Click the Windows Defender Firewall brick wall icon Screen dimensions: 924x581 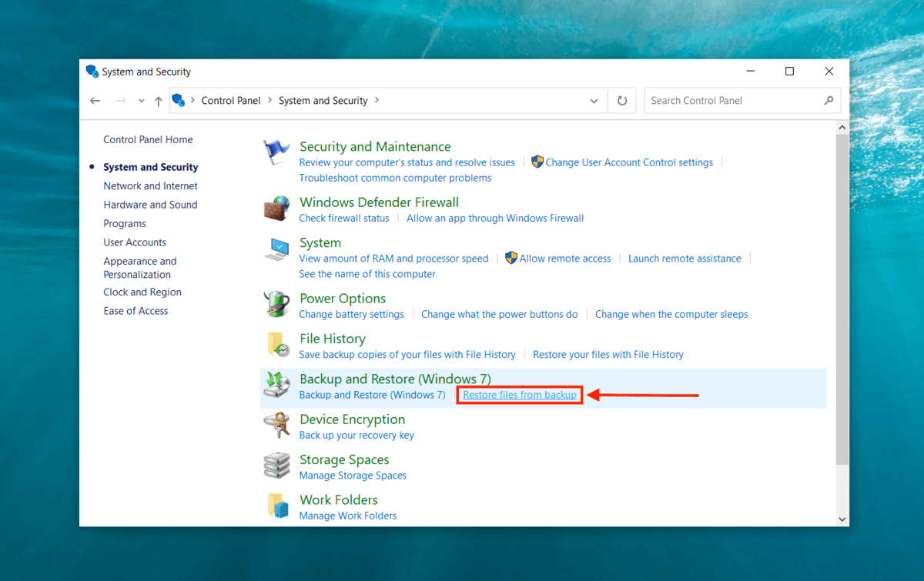pyautogui.click(x=276, y=208)
